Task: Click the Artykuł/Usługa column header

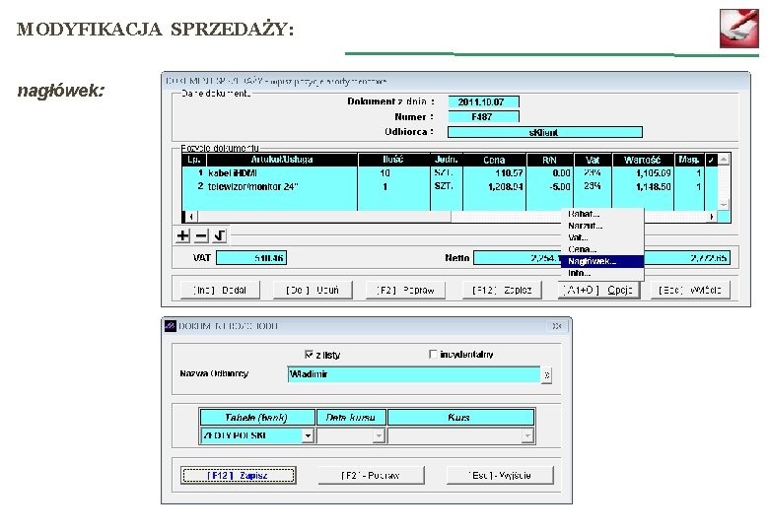Action: click(282, 160)
